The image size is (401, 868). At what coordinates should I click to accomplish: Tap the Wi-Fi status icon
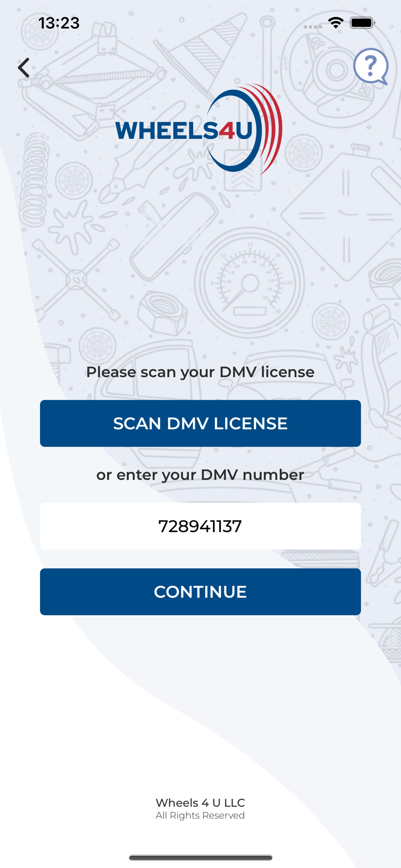(x=336, y=23)
